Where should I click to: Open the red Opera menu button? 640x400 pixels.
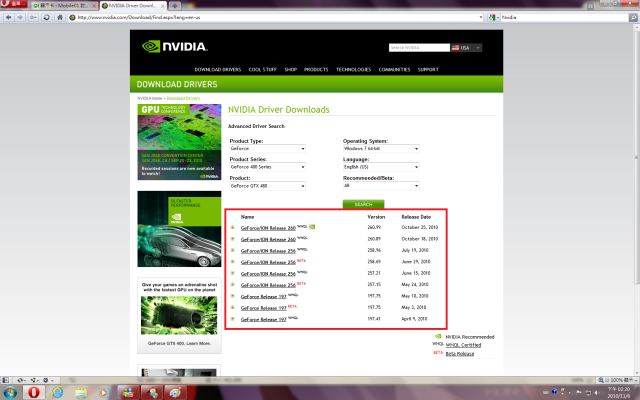coord(13,4)
